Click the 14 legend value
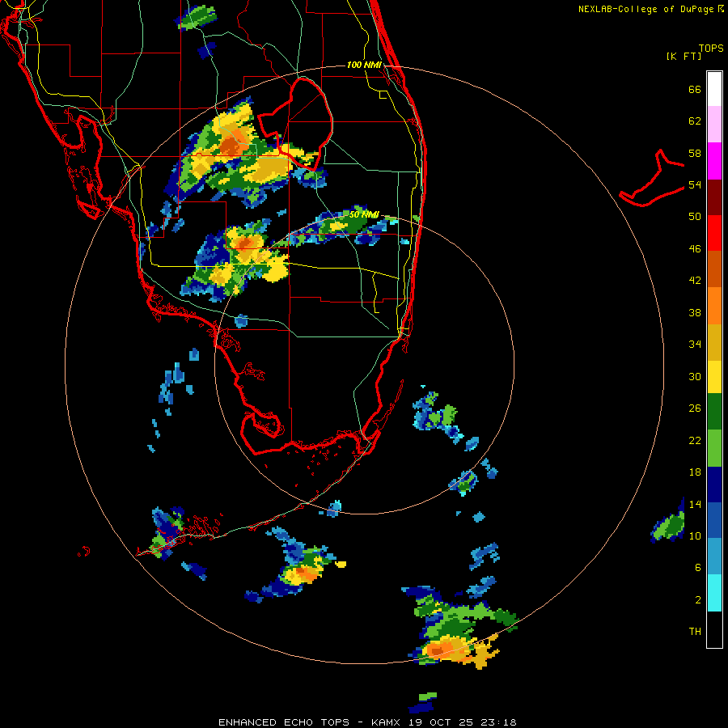 (695, 504)
